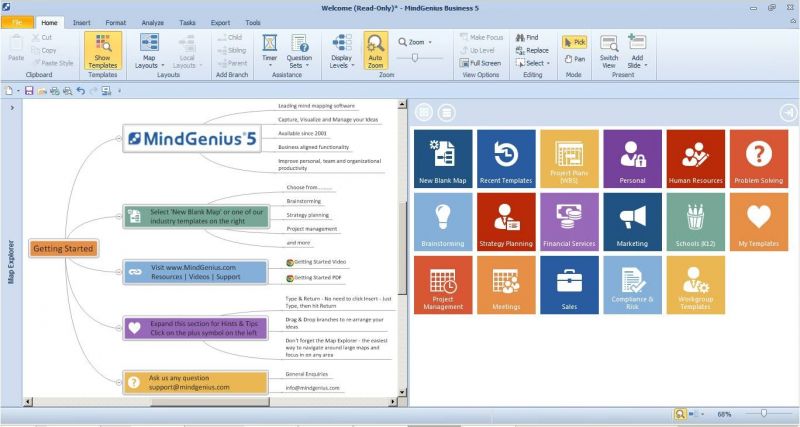The image size is (800, 427).
Task: Open the Brainstorming templates tile
Action: pos(443,222)
